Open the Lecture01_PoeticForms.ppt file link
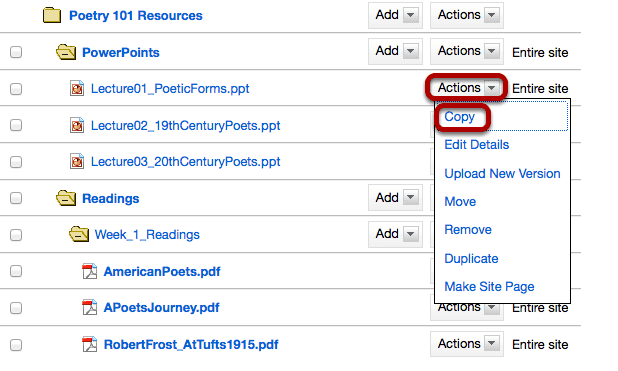The image size is (618, 371). tap(170, 89)
